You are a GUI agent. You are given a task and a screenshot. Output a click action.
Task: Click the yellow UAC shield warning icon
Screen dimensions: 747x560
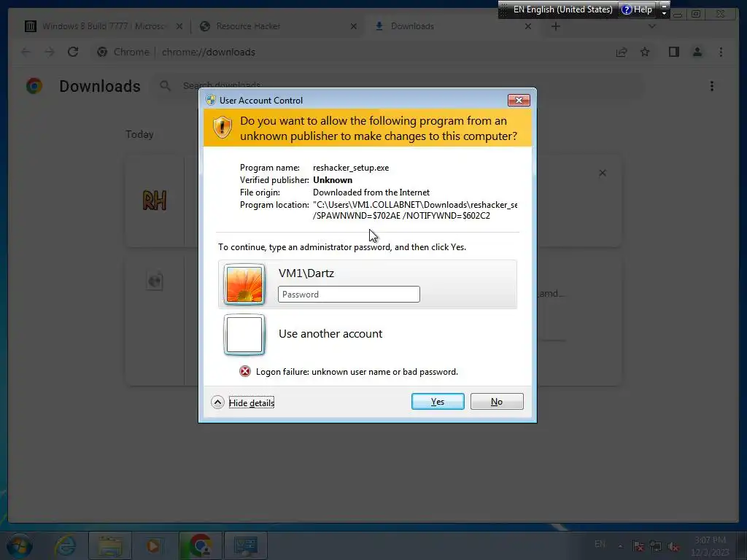[222, 128]
